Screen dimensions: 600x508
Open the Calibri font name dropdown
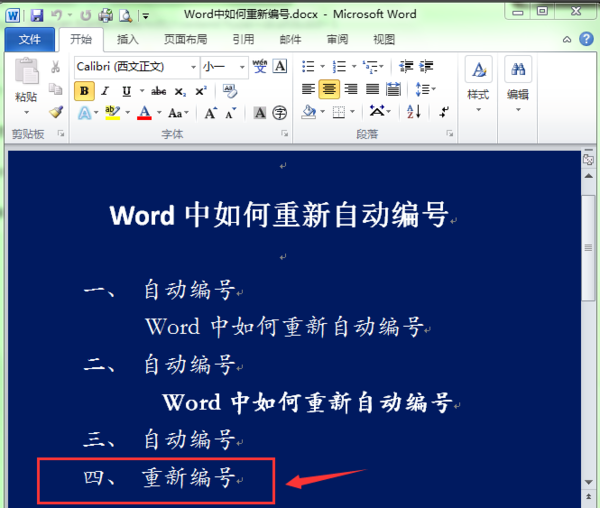coord(194,67)
